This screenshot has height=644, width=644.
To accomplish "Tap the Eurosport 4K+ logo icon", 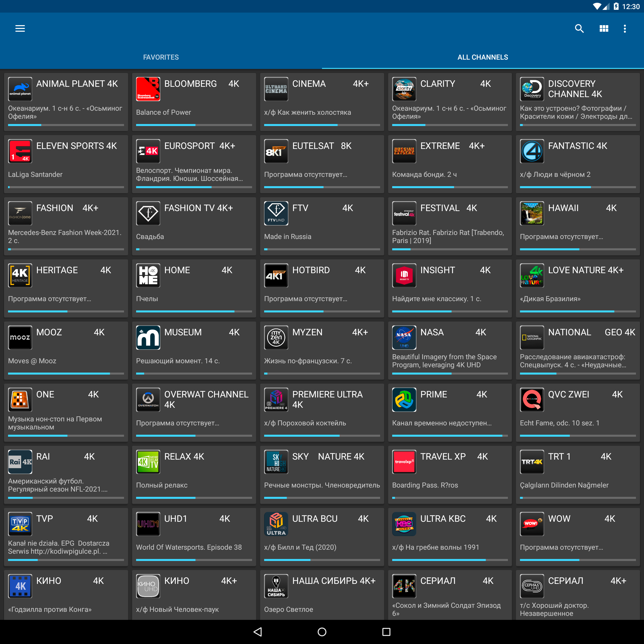I will pos(148,151).
